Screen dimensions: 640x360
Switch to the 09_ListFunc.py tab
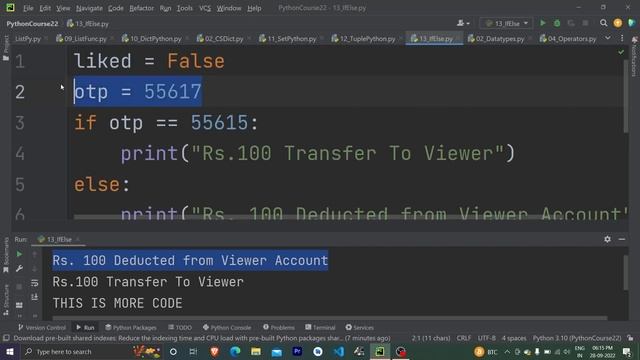tap(85, 39)
